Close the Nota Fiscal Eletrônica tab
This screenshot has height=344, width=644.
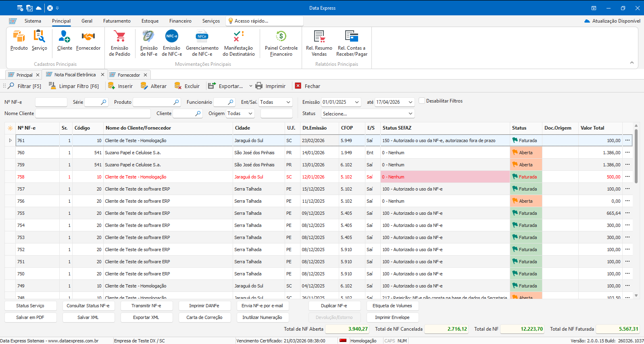pyautogui.click(x=102, y=75)
